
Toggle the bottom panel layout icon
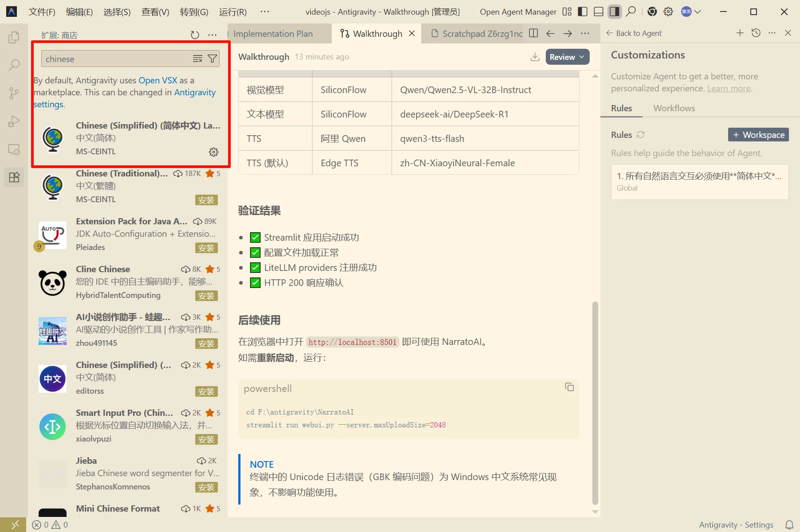coord(599,12)
